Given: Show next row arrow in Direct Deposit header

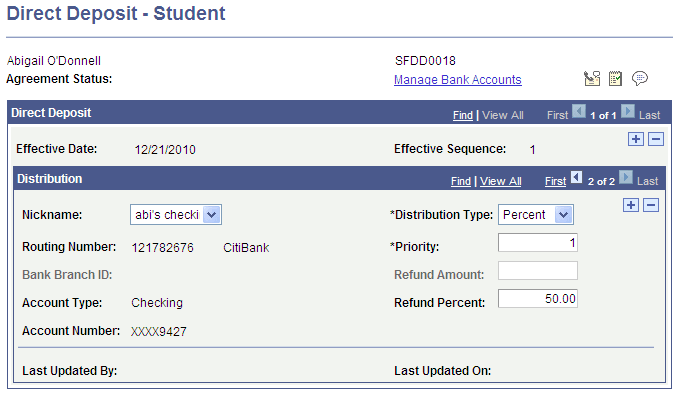Looking at the screenshot, I should [x=628, y=112].
